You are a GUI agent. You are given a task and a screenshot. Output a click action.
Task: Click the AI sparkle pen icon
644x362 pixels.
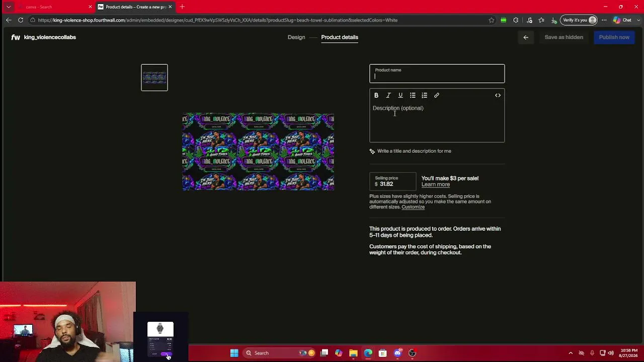click(372, 151)
